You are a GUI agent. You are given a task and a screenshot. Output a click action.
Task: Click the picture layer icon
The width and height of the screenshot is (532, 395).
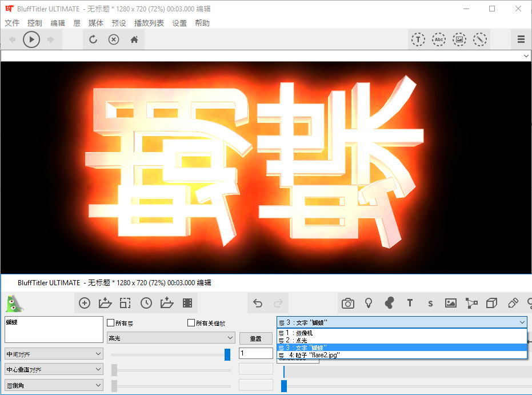[x=450, y=303]
